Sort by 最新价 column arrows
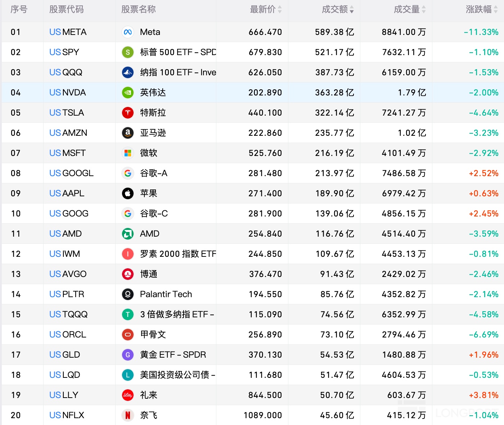The width and height of the screenshot is (504, 425). (280, 10)
